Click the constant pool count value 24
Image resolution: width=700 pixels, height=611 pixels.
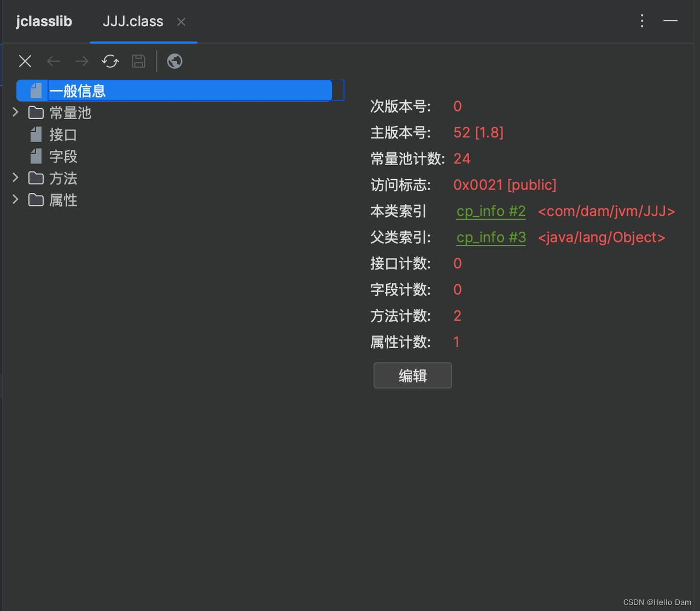(x=462, y=159)
